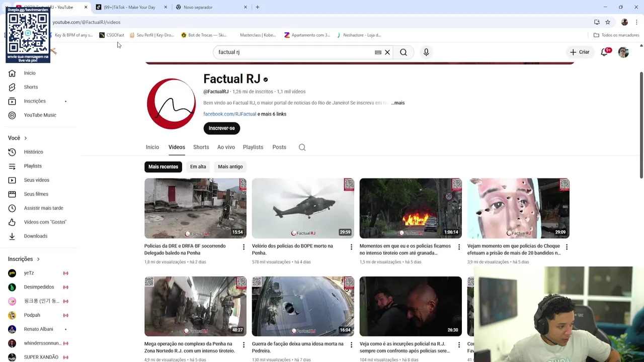Open account avatar menu
Image resolution: width=644 pixels, height=362 pixels.
(x=623, y=52)
